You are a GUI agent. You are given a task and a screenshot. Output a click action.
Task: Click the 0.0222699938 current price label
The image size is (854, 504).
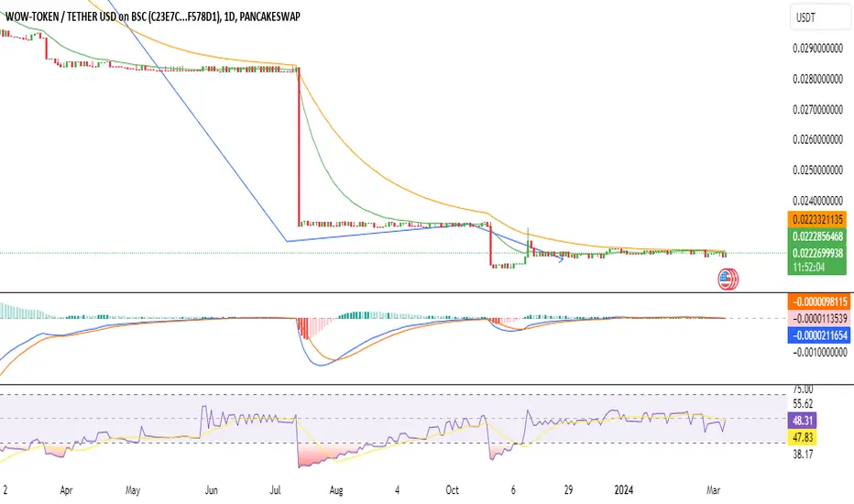coord(817,253)
